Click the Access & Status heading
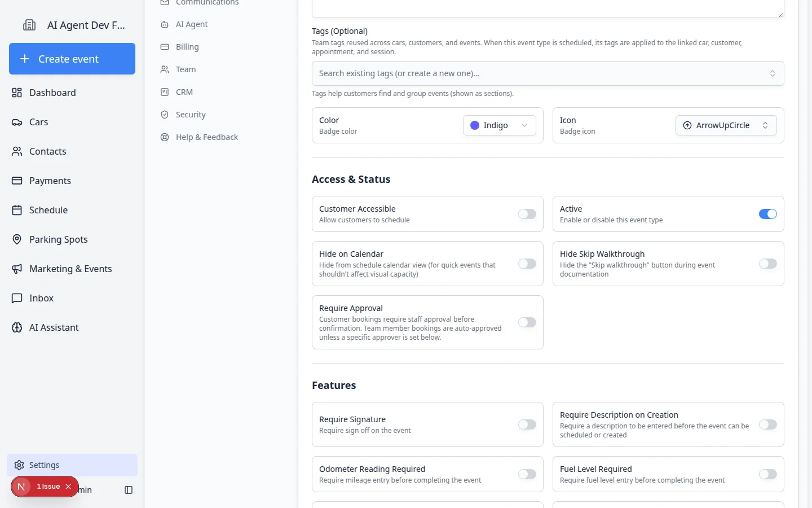 pyautogui.click(x=351, y=179)
